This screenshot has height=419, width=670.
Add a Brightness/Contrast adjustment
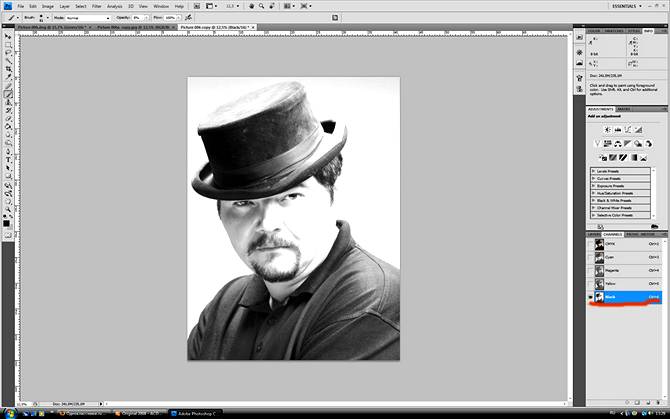607,130
